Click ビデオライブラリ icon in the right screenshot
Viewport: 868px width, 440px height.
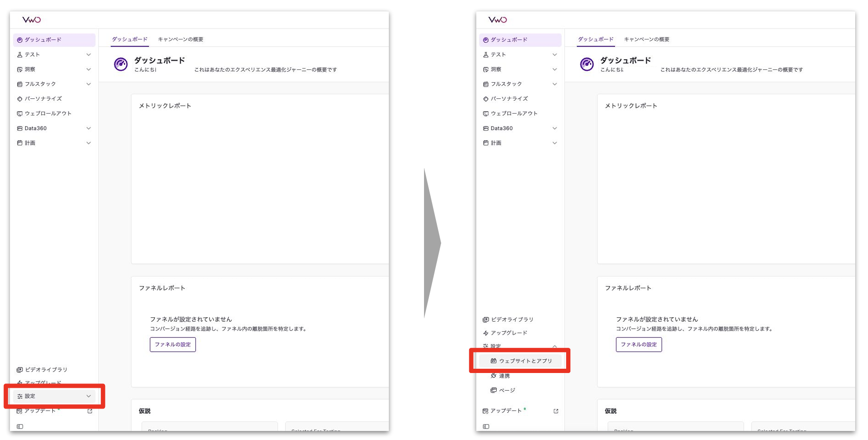[486, 320]
